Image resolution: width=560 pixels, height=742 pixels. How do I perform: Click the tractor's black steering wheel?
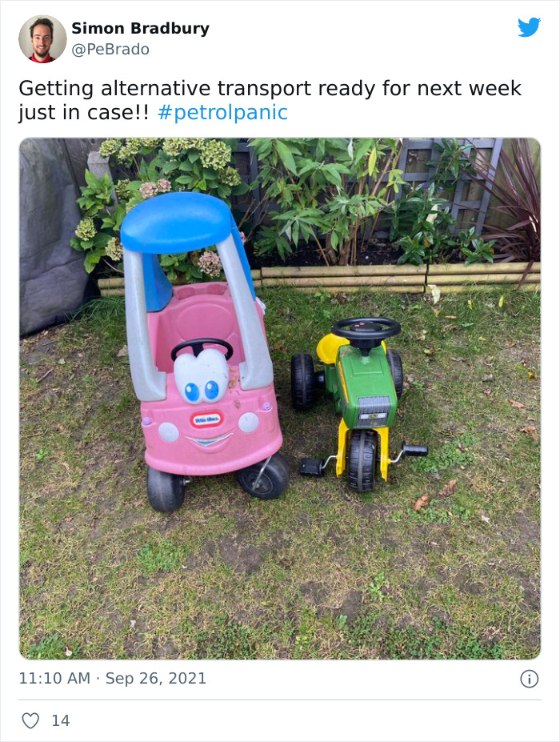(x=366, y=328)
